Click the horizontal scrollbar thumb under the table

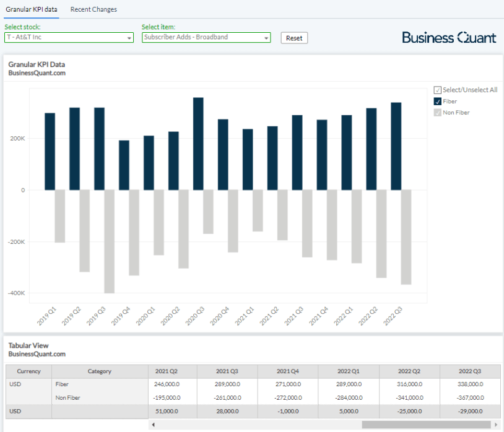pos(426,425)
